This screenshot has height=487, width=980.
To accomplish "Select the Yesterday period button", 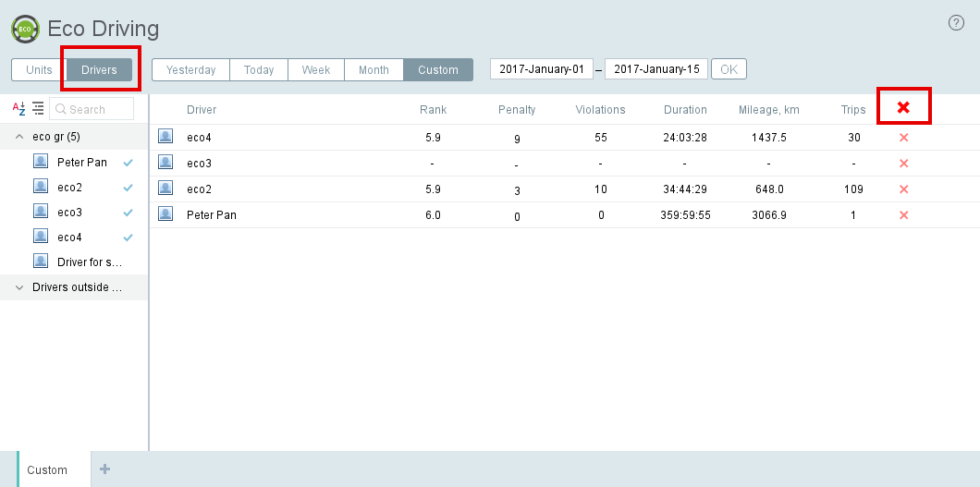I will tap(190, 70).
